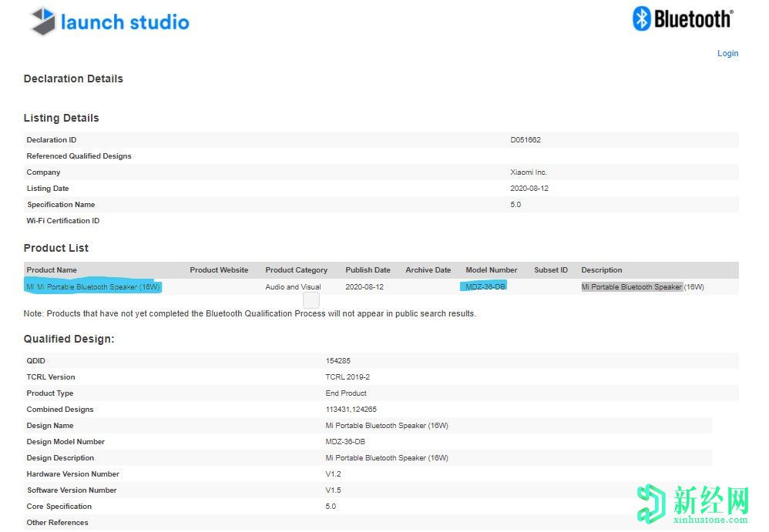Open the Login link
769x532 pixels.
[727, 53]
